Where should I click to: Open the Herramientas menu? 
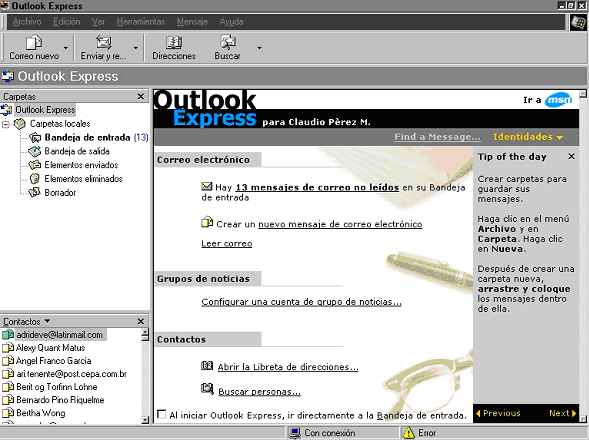pyautogui.click(x=141, y=22)
